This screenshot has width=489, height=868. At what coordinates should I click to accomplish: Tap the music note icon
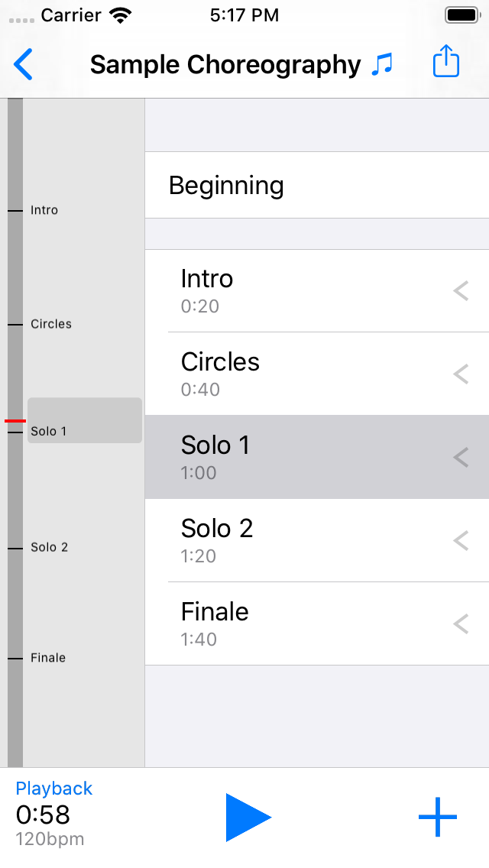coord(382,65)
